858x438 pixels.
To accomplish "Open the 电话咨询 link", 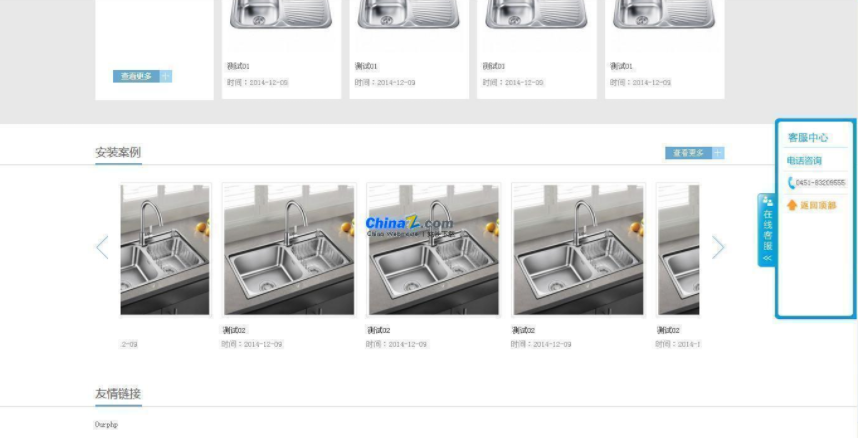I will coord(804,160).
